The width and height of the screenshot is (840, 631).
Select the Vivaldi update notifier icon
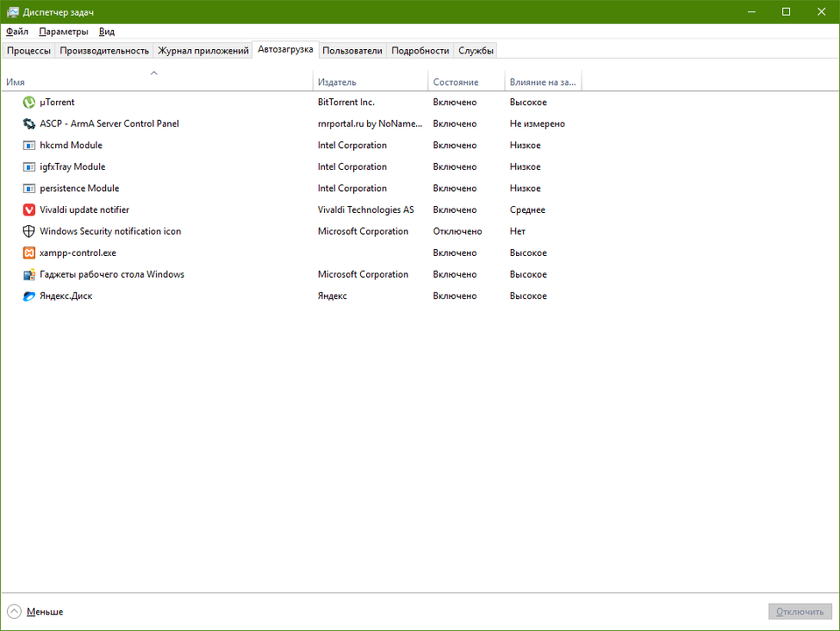(x=29, y=209)
